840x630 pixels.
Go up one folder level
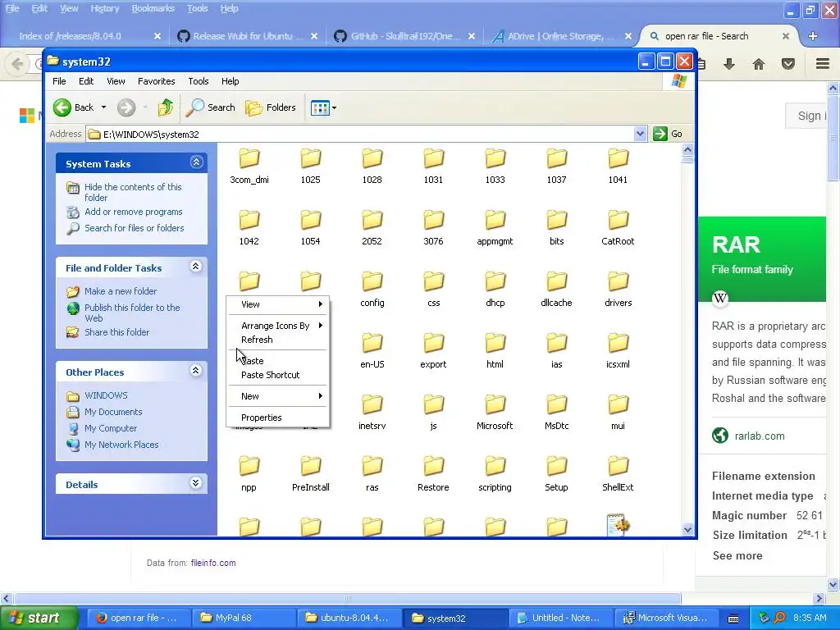pyautogui.click(x=166, y=107)
